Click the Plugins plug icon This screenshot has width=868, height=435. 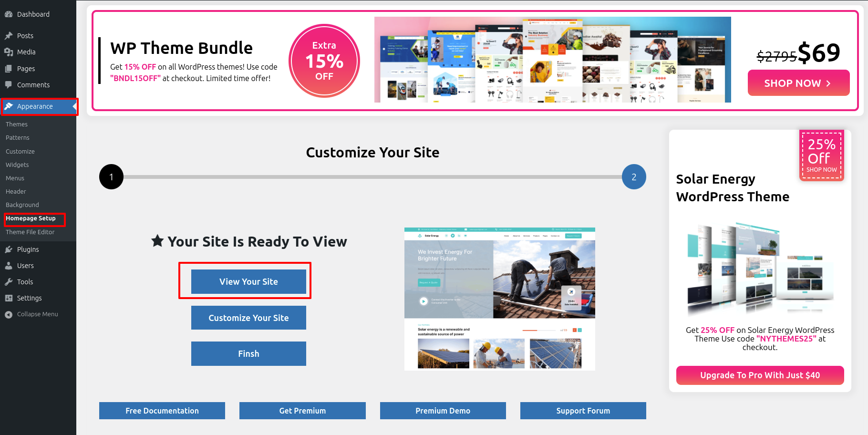9,249
